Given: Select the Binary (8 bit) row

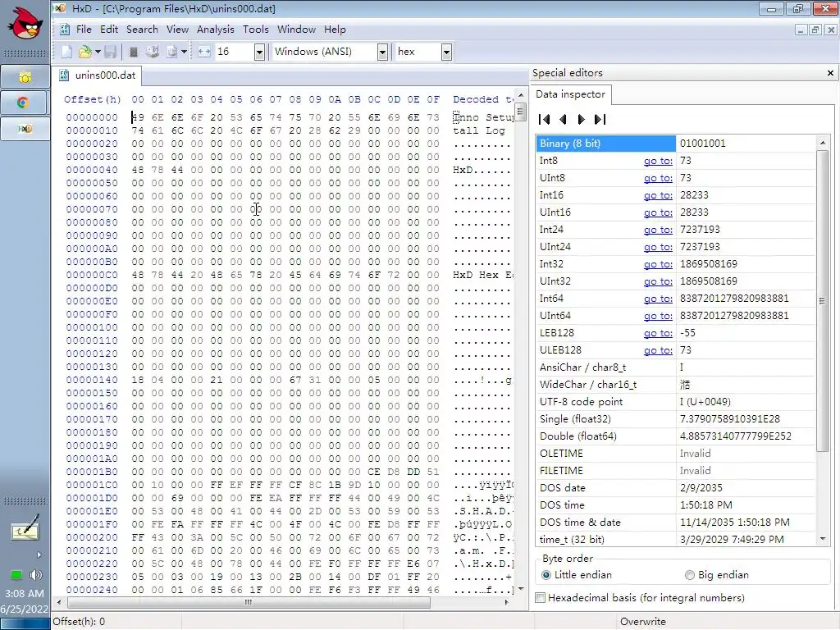Looking at the screenshot, I should coord(675,144).
